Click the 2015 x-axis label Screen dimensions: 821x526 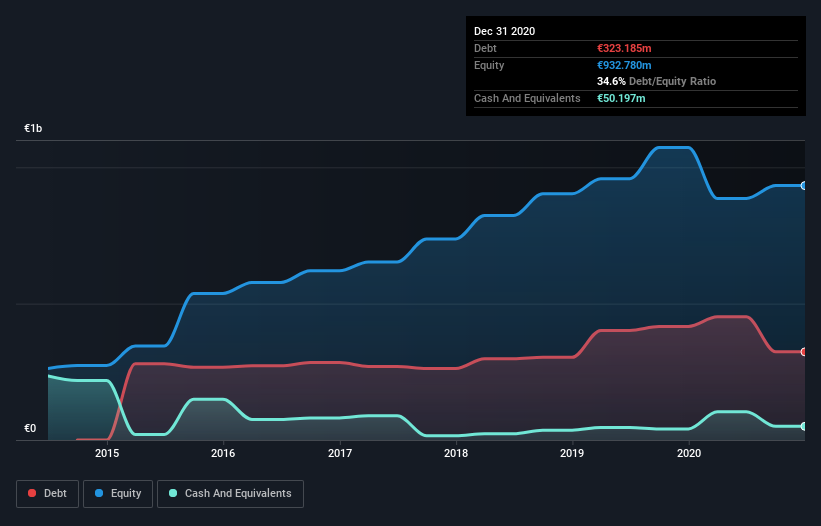tap(107, 453)
